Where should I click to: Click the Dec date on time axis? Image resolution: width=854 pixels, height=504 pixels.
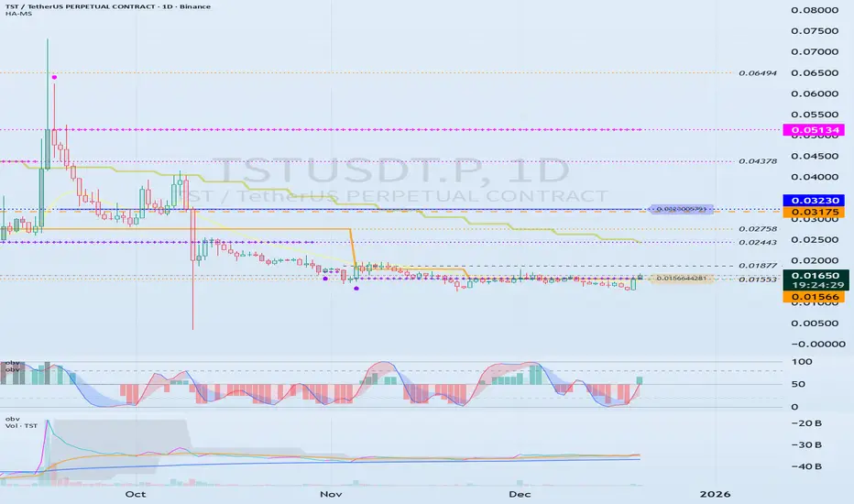point(520,494)
